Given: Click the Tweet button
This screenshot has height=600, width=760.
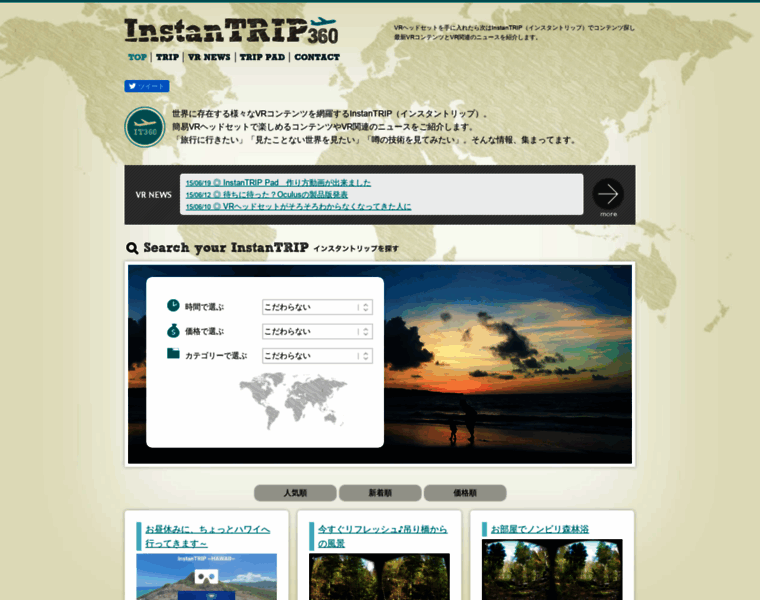Looking at the screenshot, I should [x=147, y=86].
